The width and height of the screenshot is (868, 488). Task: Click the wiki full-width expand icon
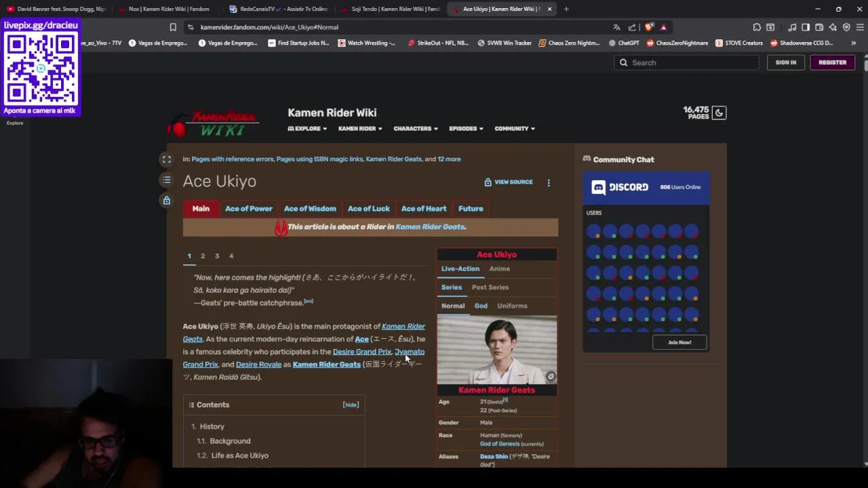pos(166,159)
